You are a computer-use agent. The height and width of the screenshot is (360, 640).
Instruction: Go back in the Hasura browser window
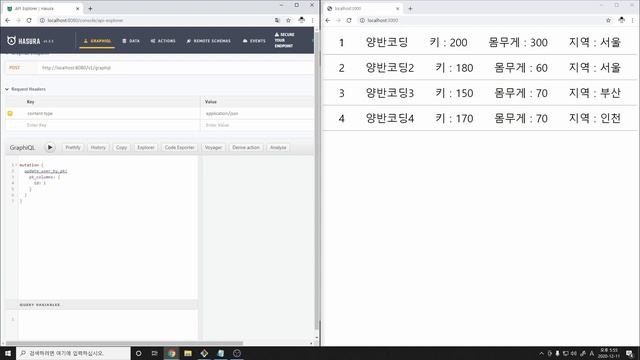pyautogui.click(x=8, y=20)
